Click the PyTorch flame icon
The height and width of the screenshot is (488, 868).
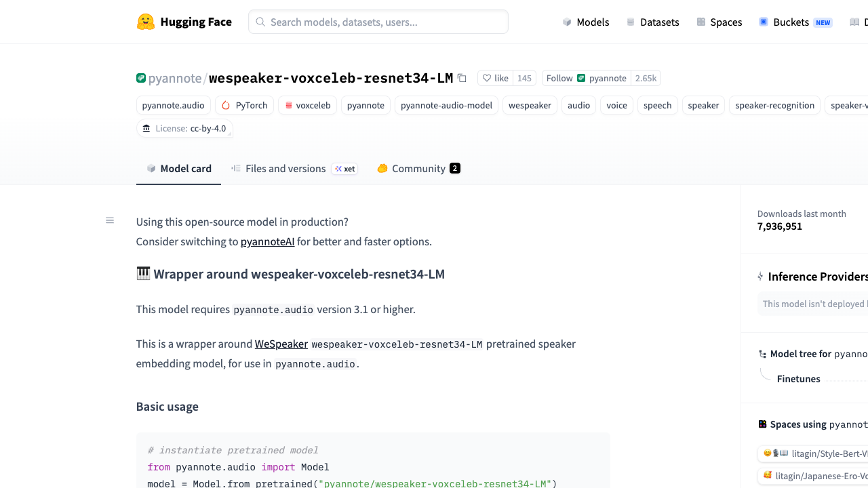tap(226, 105)
